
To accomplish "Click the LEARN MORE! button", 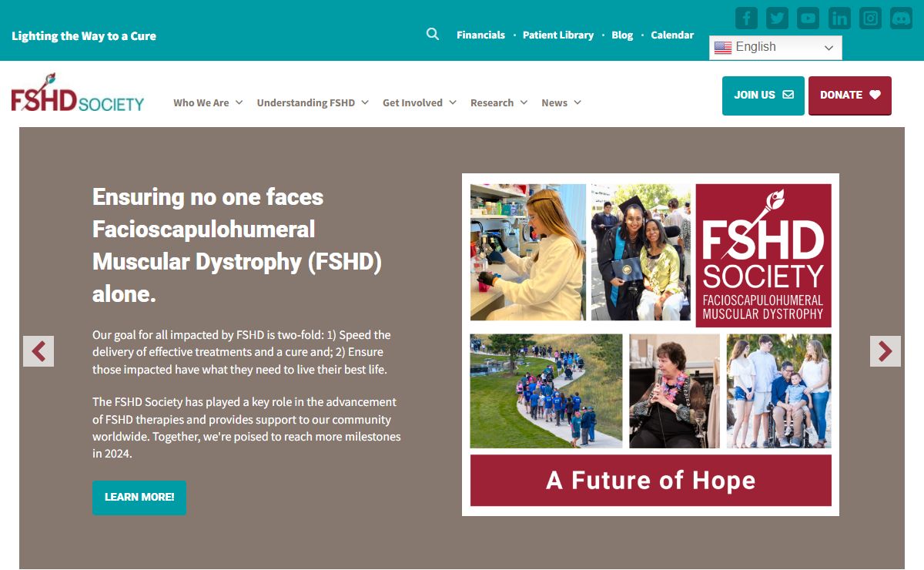I will [x=139, y=498].
